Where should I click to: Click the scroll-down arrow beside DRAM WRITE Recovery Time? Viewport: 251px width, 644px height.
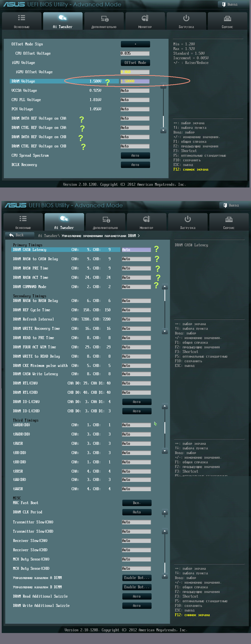(x=165, y=332)
